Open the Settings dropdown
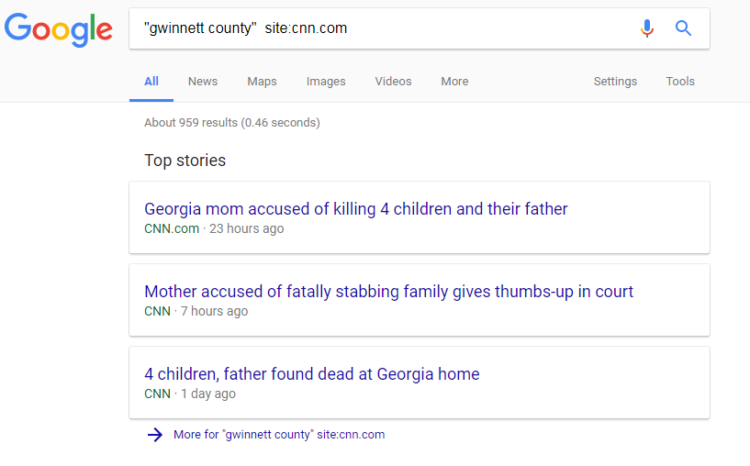 tap(615, 81)
